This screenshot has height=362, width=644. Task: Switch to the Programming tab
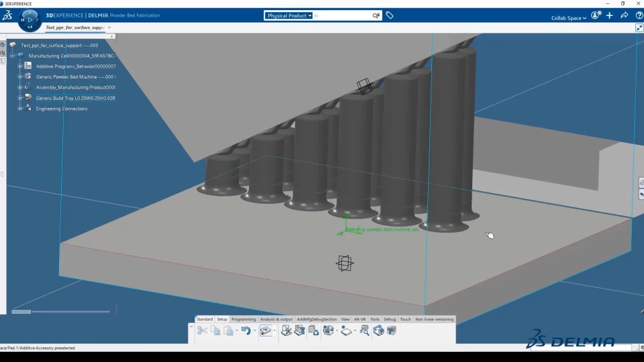pyautogui.click(x=244, y=319)
